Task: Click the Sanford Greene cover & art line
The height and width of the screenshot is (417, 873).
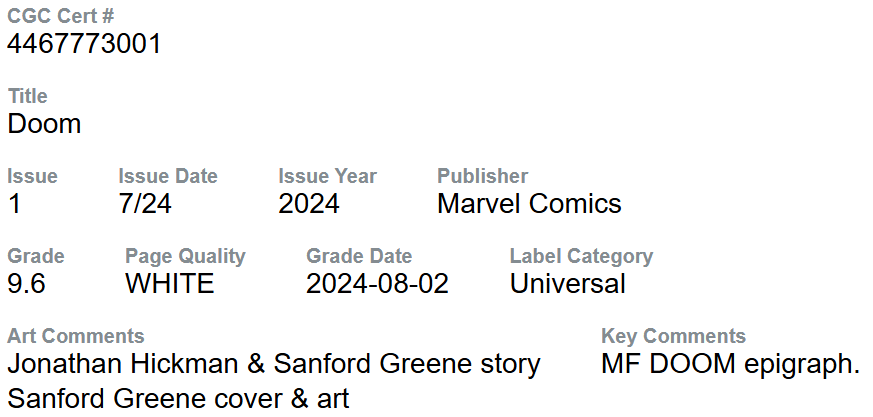Action: (178, 399)
